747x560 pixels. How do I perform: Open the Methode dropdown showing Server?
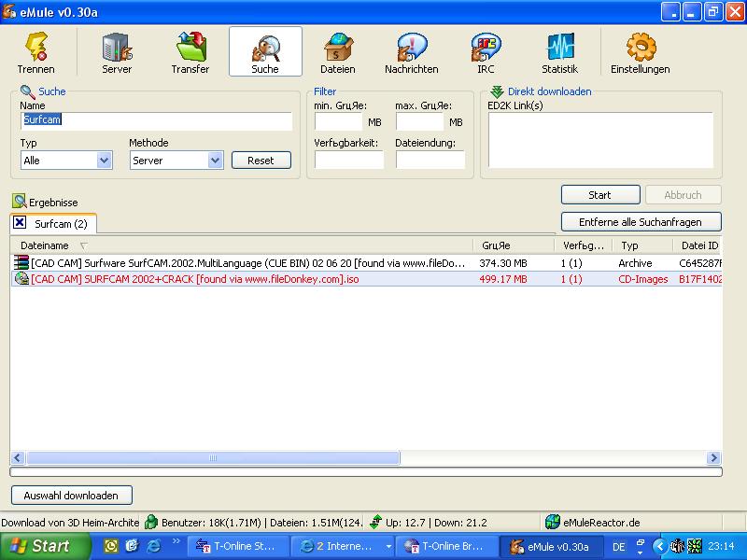[x=216, y=161]
